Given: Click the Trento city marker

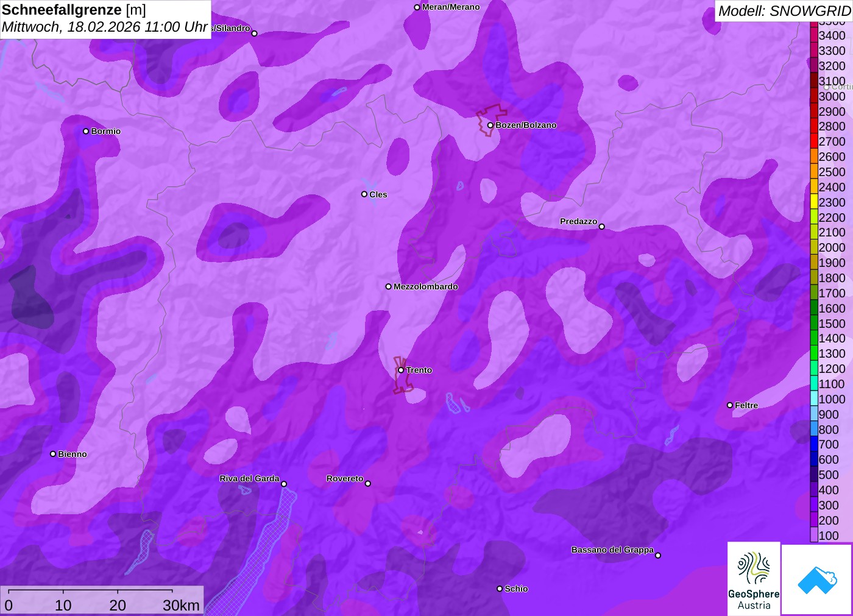Looking at the screenshot, I should pos(401,370).
